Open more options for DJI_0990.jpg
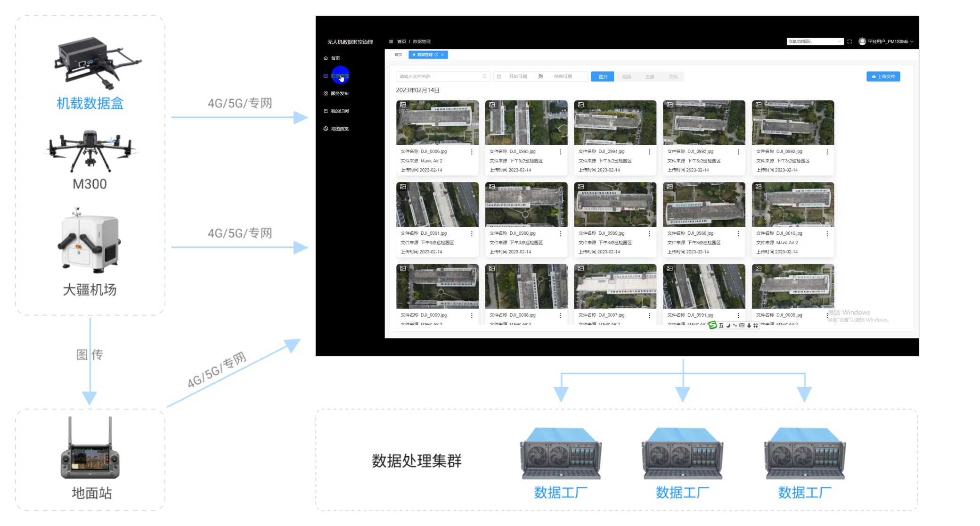This screenshot has width=980, height=526. pos(561,234)
